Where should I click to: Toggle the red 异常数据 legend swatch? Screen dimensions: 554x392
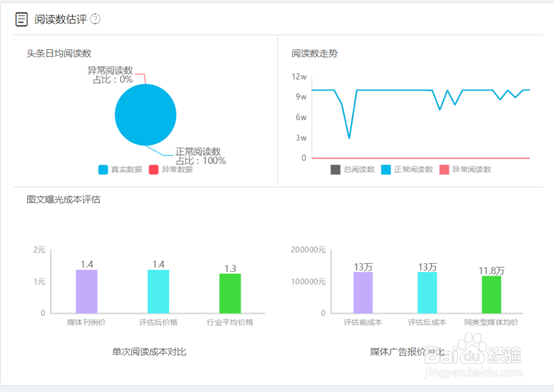click(x=154, y=170)
